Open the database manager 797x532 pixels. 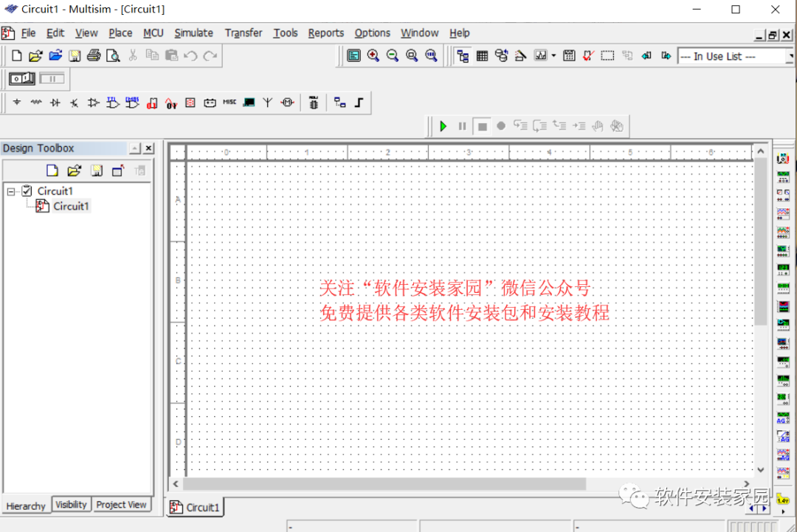(x=501, y=56)
